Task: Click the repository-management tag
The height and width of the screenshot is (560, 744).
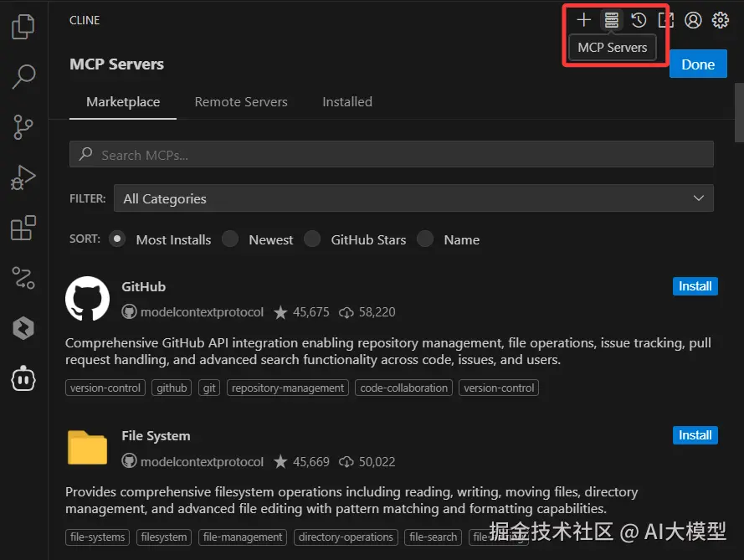Action: pos(288,388)
